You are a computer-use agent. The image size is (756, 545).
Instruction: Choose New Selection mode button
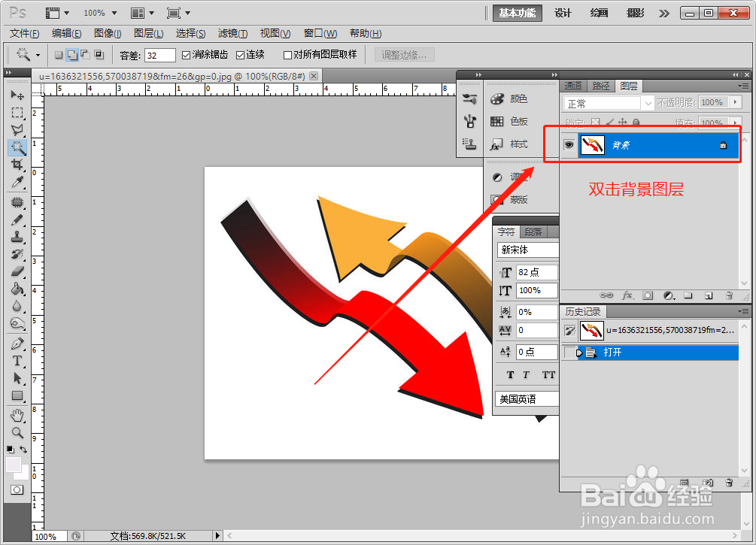[59, 55]
